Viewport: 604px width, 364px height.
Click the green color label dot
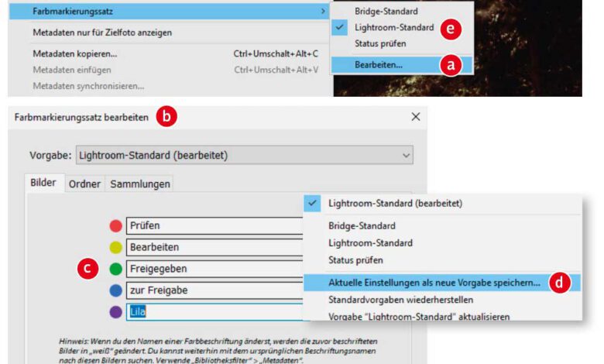115,269
